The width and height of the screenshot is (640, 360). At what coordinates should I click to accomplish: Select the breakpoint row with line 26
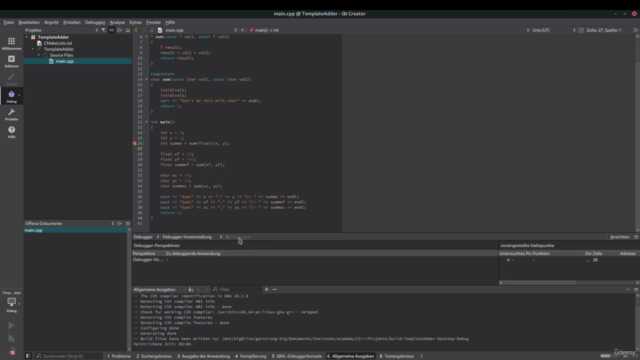(x=569, y=260)
